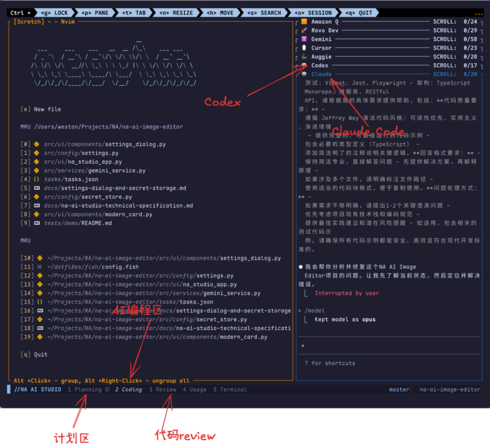Click the Auggie pane icon

coord(304,57)
